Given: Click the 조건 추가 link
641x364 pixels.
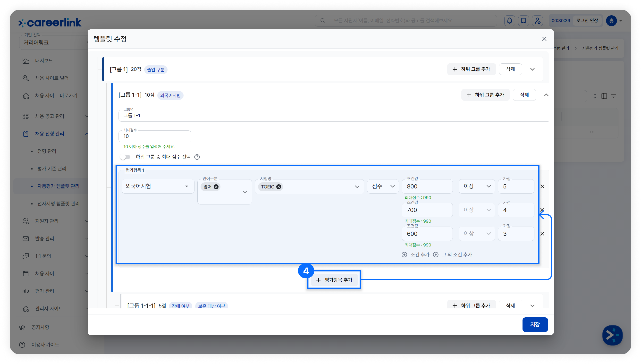Looking at the screenshot, I should [x=420, y=254].
